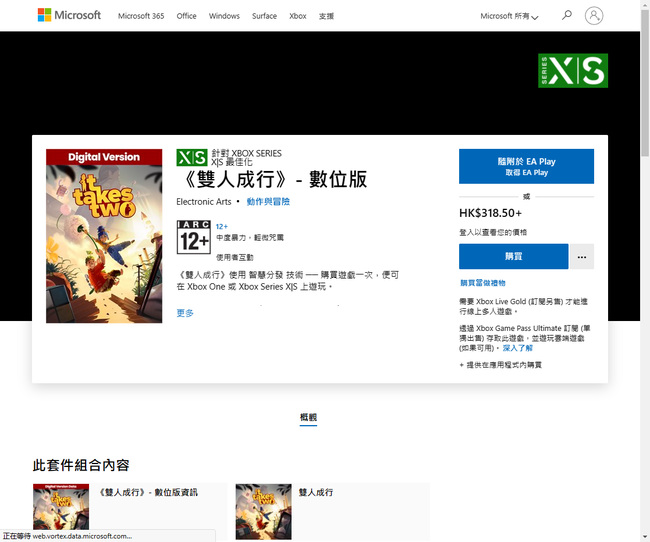Viewport: 650px width, 542px height.
Task: Open Xbox nav item
Action: tap(298, 16)
